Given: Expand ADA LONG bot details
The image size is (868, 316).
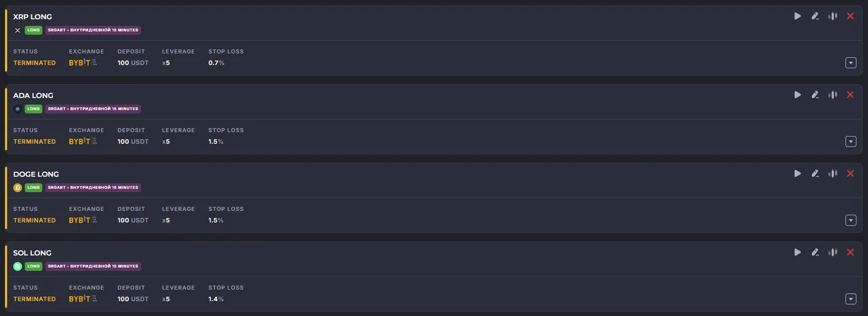Looking at the screenshot, I should (851, 141).
